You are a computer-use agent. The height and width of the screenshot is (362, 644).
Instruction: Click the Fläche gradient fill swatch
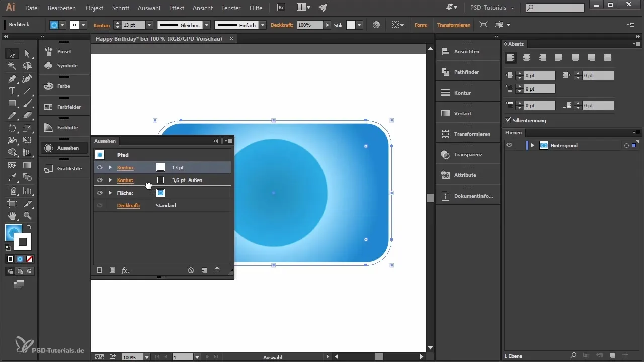(x=160, y=193)
